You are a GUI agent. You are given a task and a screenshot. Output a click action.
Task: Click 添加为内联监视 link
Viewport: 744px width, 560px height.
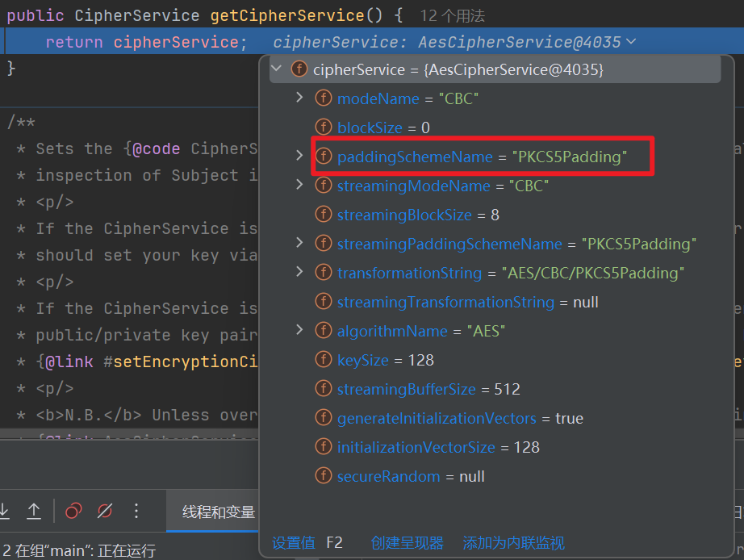513,543
